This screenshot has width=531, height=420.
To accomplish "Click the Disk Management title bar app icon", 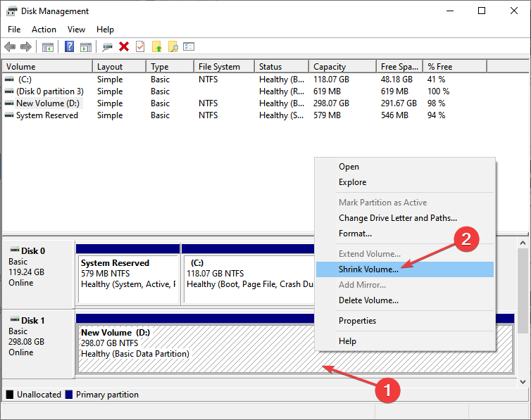I will (x=11, y=11).
